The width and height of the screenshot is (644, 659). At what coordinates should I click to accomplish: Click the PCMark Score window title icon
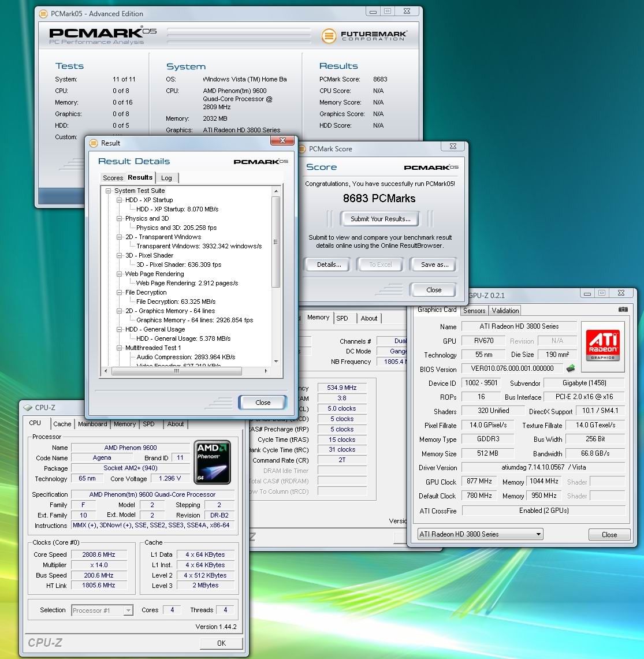coord(301,149)
